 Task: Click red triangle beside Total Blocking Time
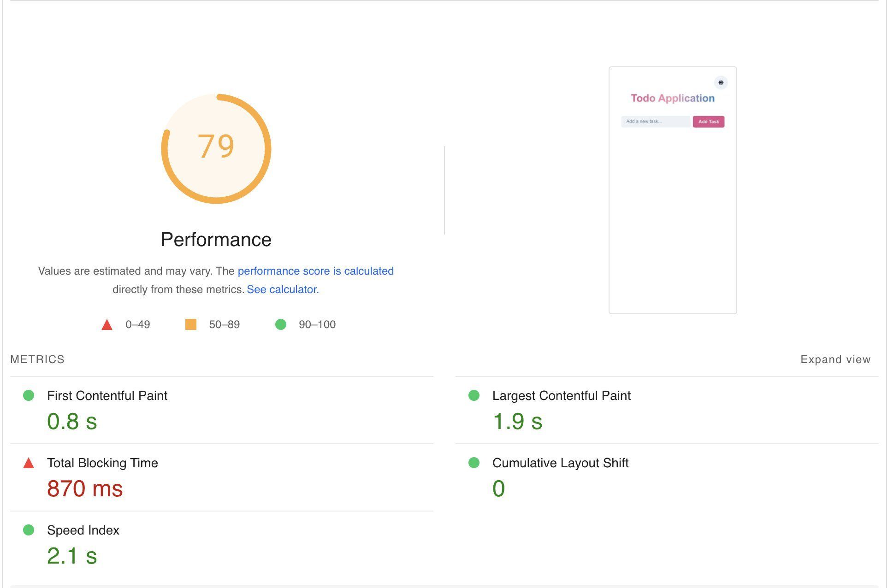tap(29, 463)
